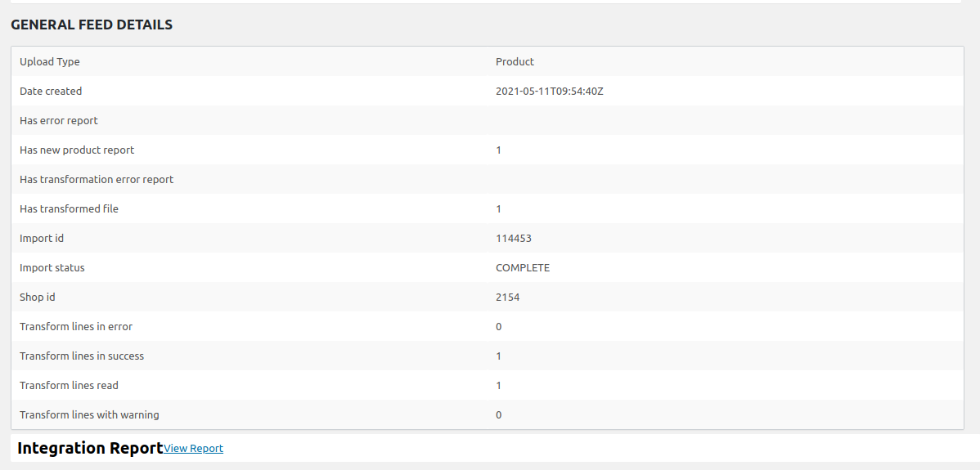
Task: Select the Transform lines with warning label
Action: tap(89, 415)
